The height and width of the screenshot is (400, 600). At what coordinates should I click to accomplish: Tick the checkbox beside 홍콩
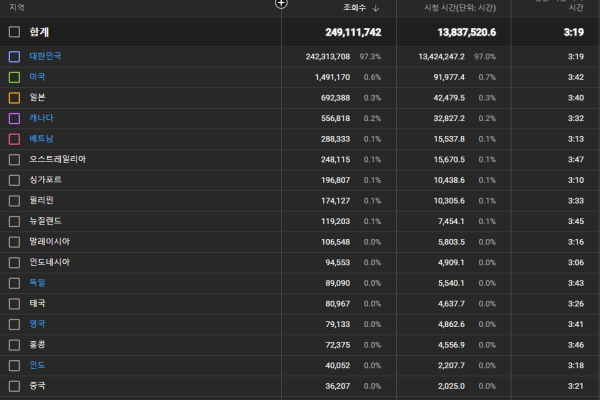tap(14, 344)
